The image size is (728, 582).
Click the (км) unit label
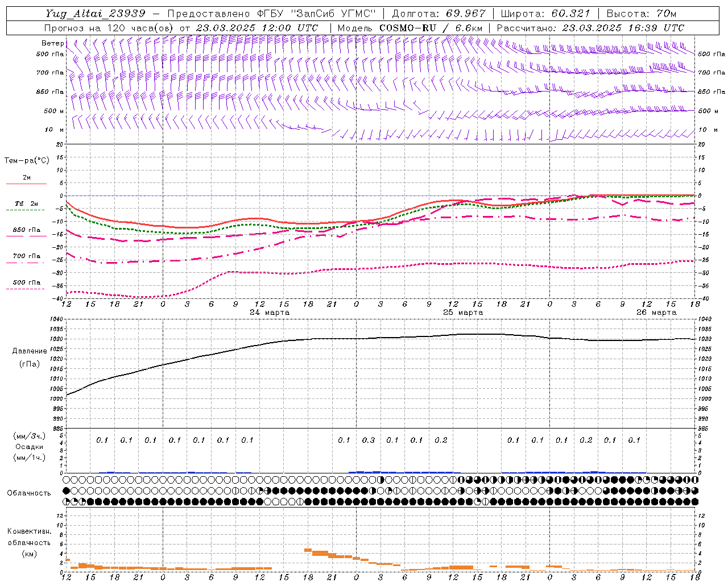click(x=30, y=554)
